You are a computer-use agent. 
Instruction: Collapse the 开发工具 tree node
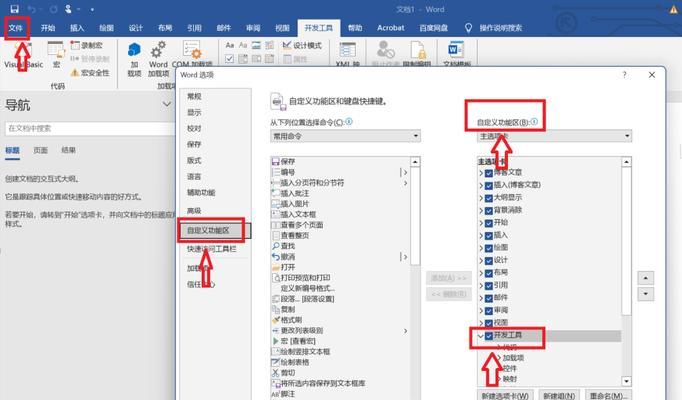(x=481, y=336)
